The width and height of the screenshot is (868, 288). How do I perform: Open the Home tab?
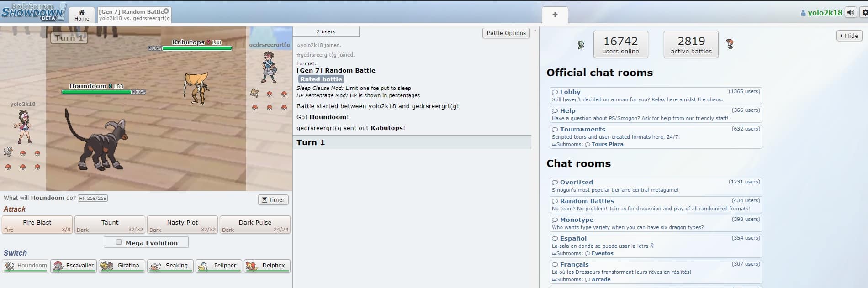coord(82,15)
